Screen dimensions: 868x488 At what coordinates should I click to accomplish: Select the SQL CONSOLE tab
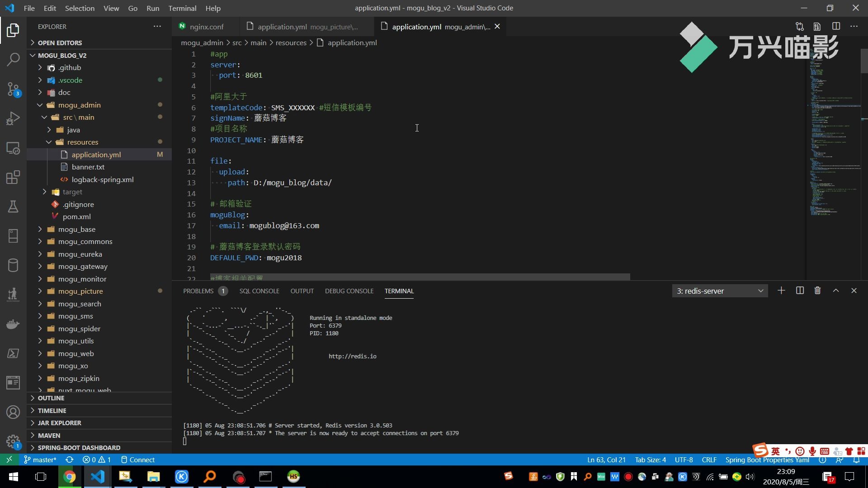point(259,291)
